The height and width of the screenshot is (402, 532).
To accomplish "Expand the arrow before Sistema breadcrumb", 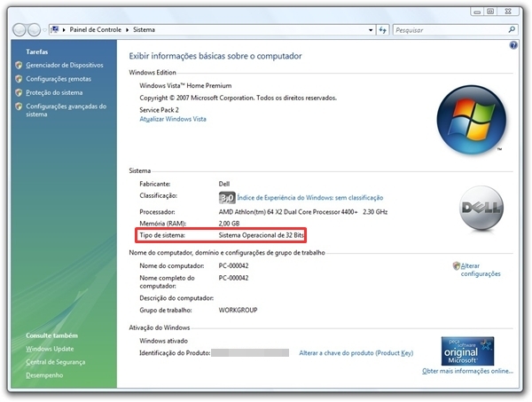I will pyautogui.click(x=127, y=30).
